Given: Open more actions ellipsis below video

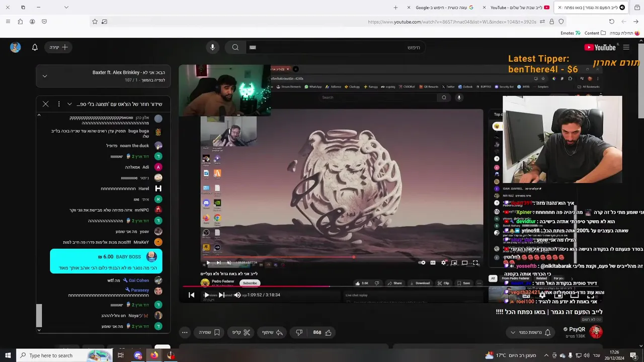Looking at the screenshot, I should coord(185,332).
